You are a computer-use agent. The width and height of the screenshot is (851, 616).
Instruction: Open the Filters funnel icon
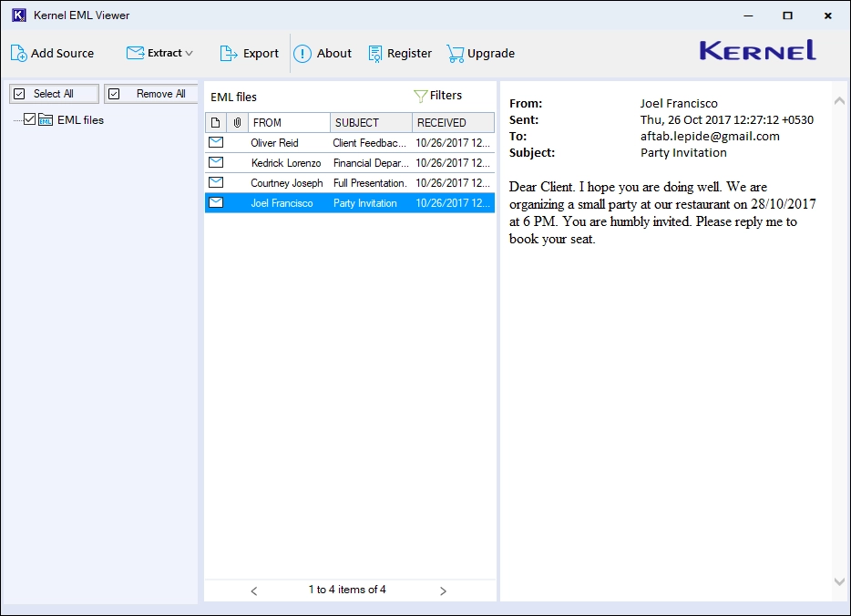point(421,96)
